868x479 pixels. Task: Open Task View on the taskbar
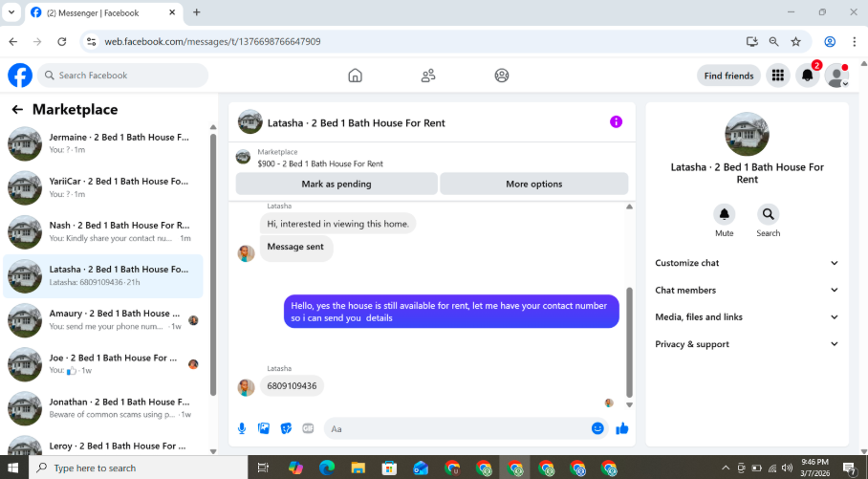click(x=264, y=468)
